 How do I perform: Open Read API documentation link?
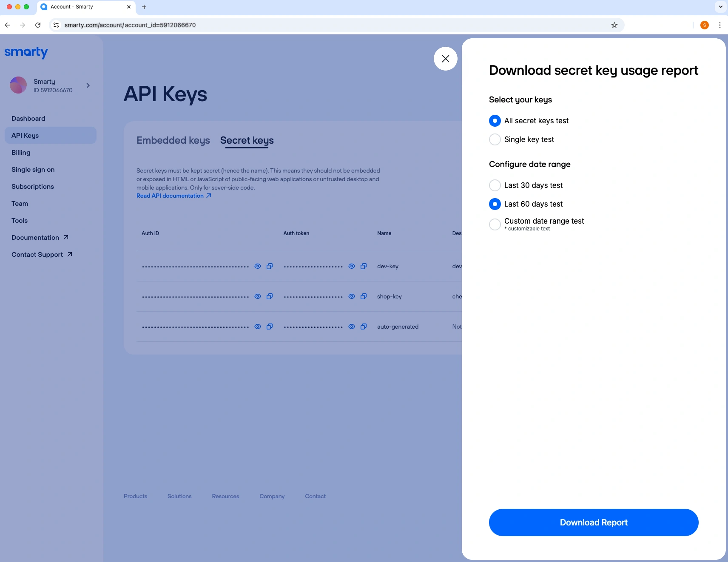(x=170, y=196)
